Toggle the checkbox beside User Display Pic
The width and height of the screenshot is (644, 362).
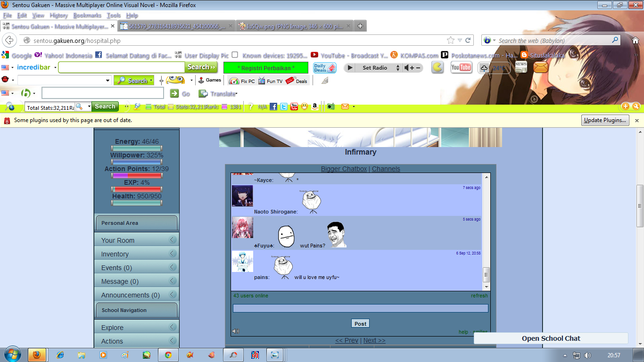click(x=235, y=55)
